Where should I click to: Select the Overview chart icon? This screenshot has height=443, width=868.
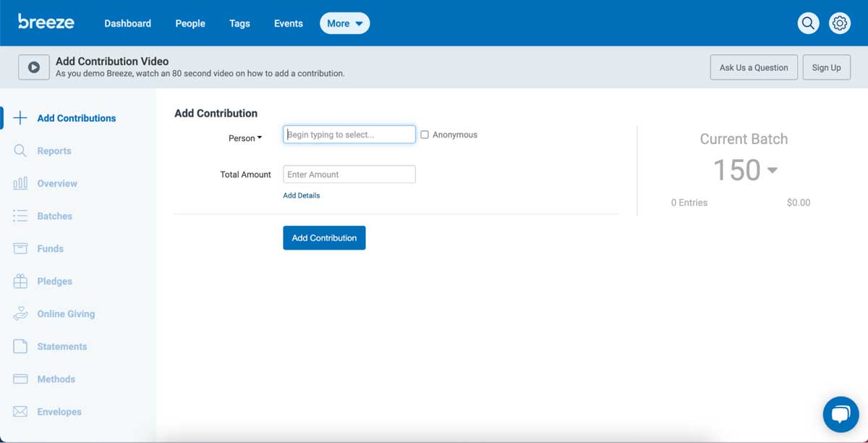click(x=20, y=183)
